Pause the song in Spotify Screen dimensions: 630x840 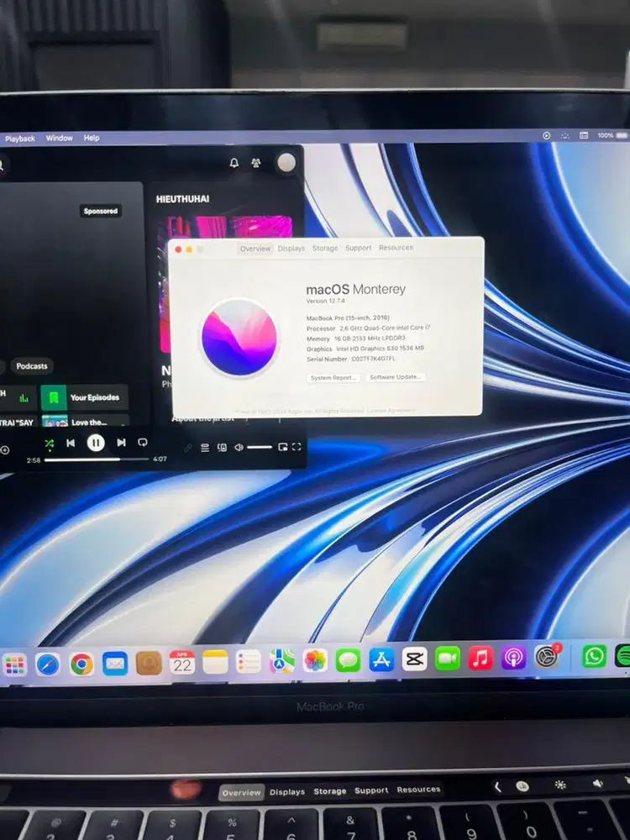coord(96,443)
